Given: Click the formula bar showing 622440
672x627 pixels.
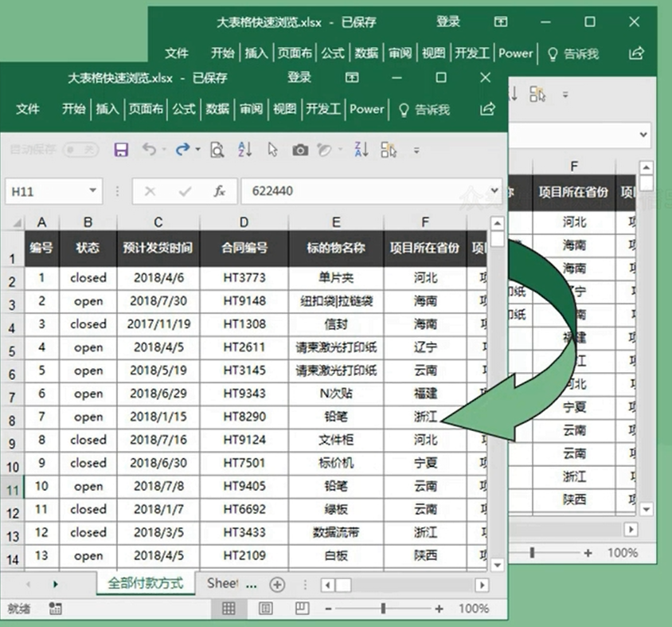Looking at the screenshot, I should point(371,191).
